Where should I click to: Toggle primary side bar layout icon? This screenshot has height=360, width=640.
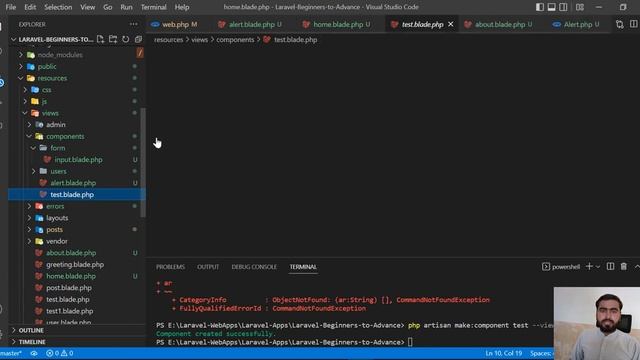pyautogui.click(x=540, y=7)
